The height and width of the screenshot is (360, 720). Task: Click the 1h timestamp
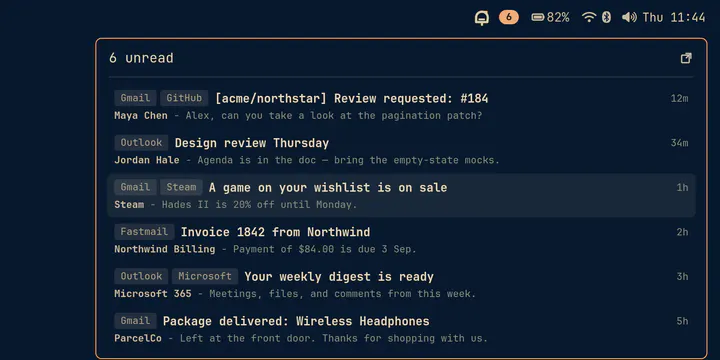682,187
